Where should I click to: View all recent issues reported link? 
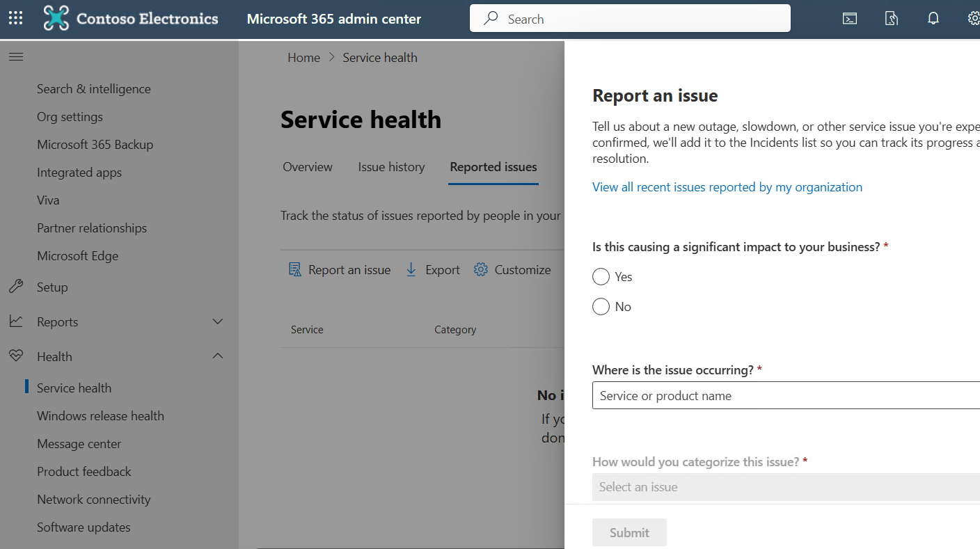(x=727, y=187)
